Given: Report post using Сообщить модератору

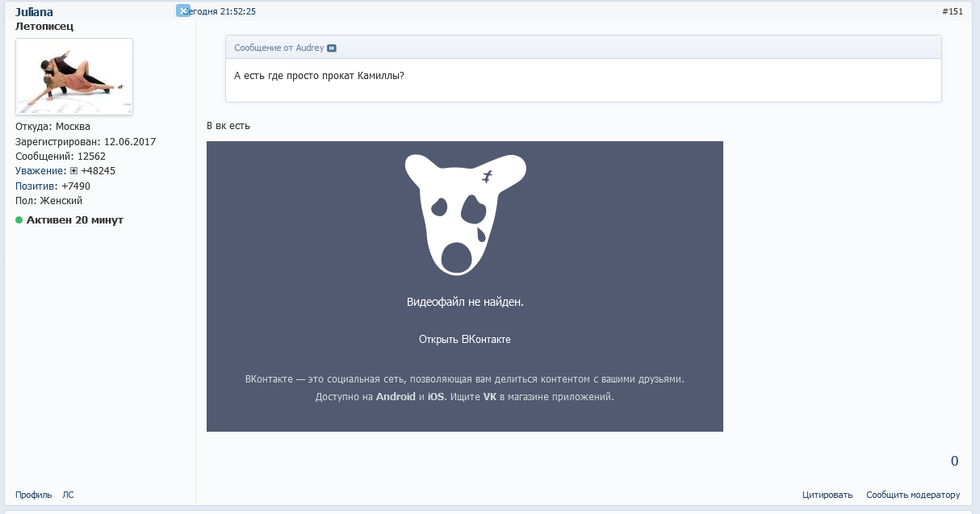Looking at the screenshot, I should pos(913,495).
